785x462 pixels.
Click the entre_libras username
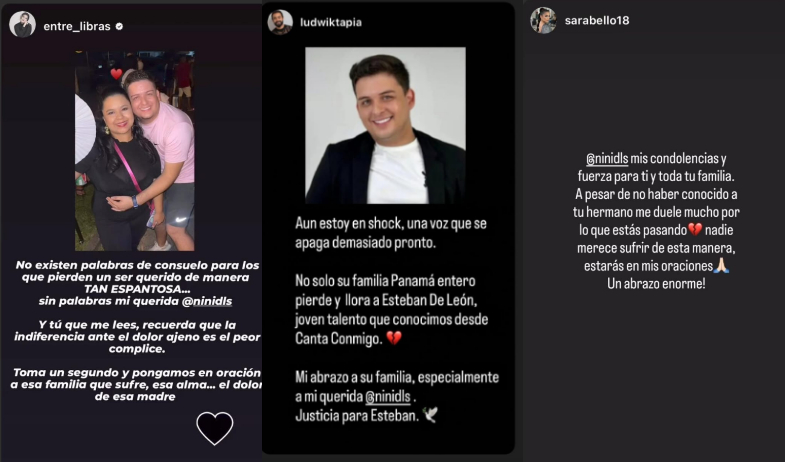coord(77,27)
